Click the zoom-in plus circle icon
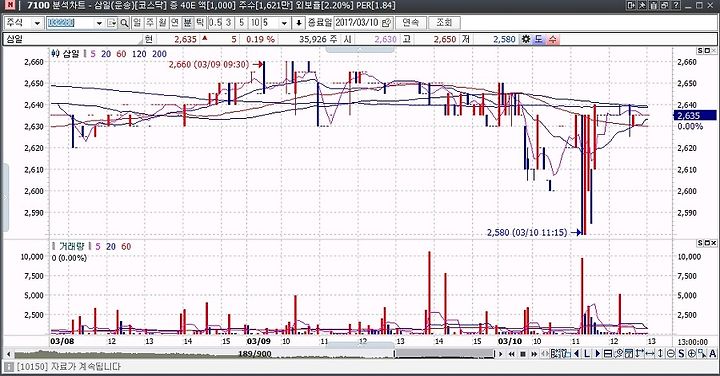 (x=692, y=354)
